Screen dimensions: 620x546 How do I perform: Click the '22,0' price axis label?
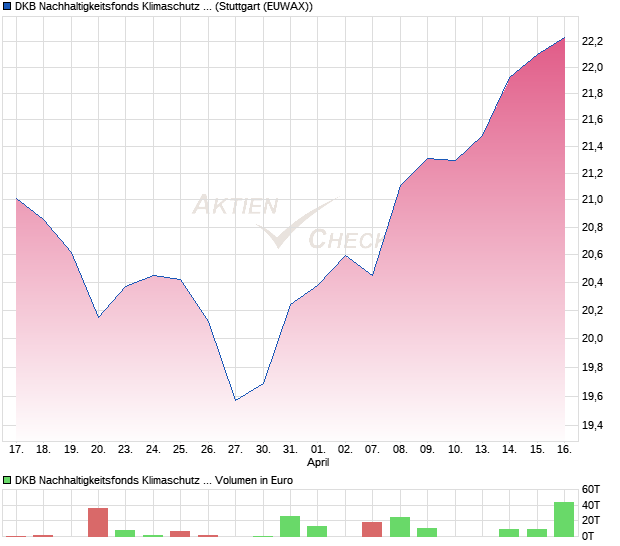592,68
